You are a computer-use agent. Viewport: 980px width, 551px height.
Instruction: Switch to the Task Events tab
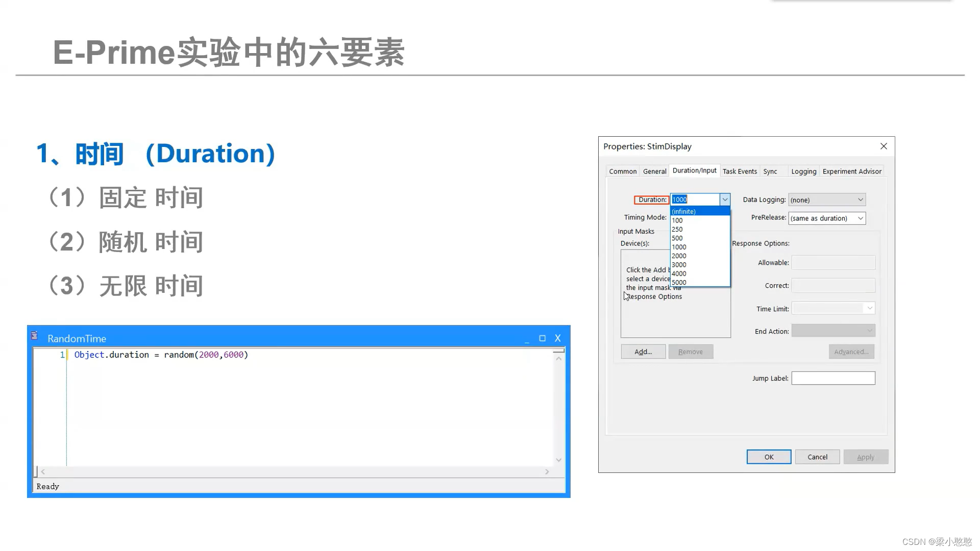(740, 171)
